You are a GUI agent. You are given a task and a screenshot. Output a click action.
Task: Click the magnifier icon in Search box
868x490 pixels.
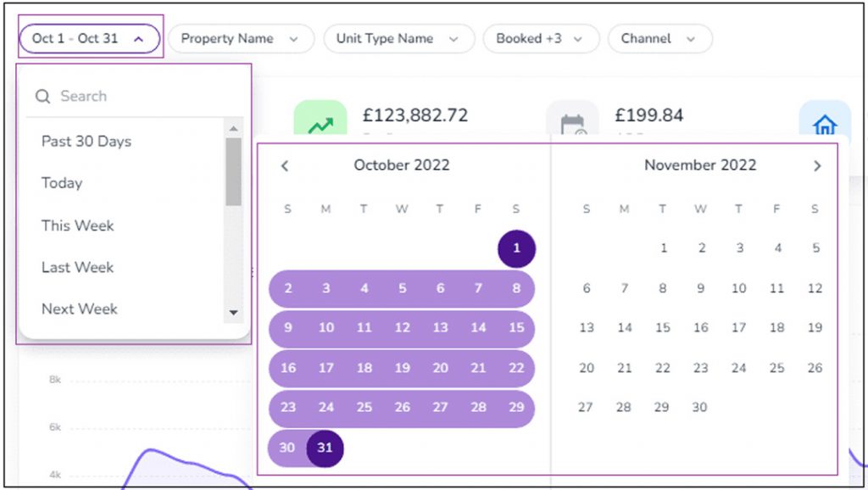click(x=42, y=97)
